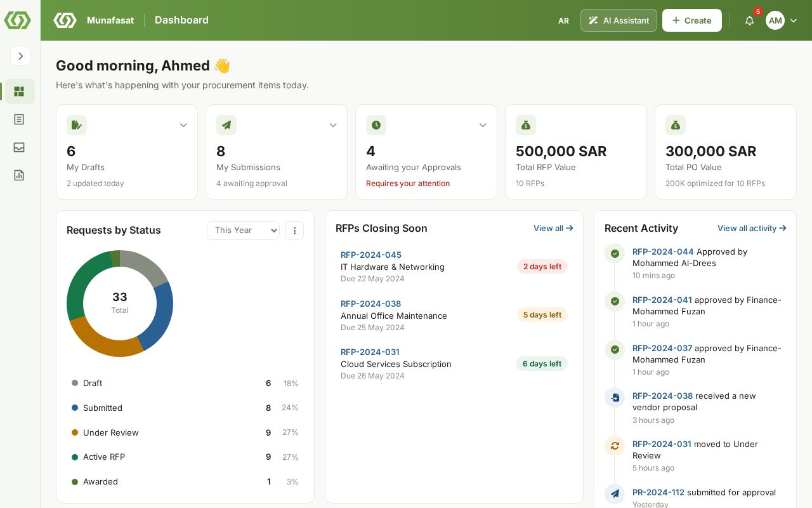Click the notification bell icon
Viewport: 812px width, 508px height.
[x=749, y=20]
